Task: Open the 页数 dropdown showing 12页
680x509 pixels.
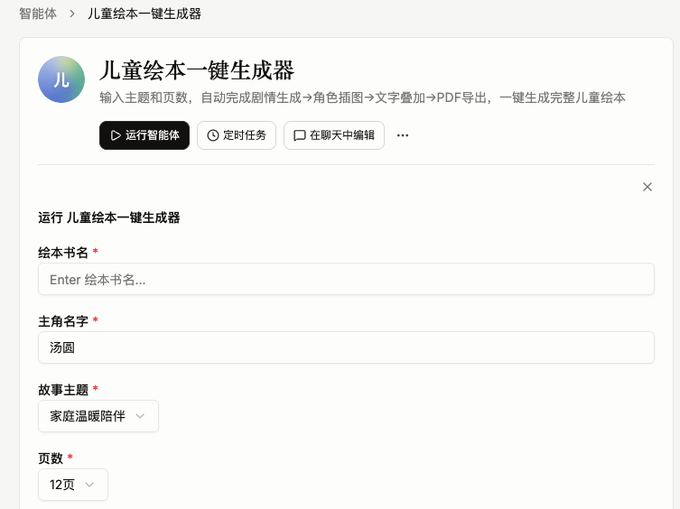Action: tap(73, 484)
